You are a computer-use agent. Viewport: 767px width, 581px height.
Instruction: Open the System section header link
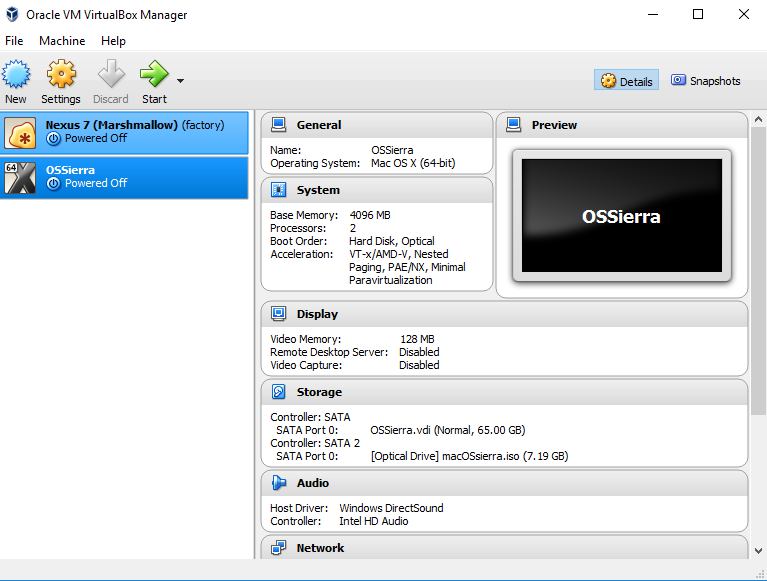tap(318, 190)
